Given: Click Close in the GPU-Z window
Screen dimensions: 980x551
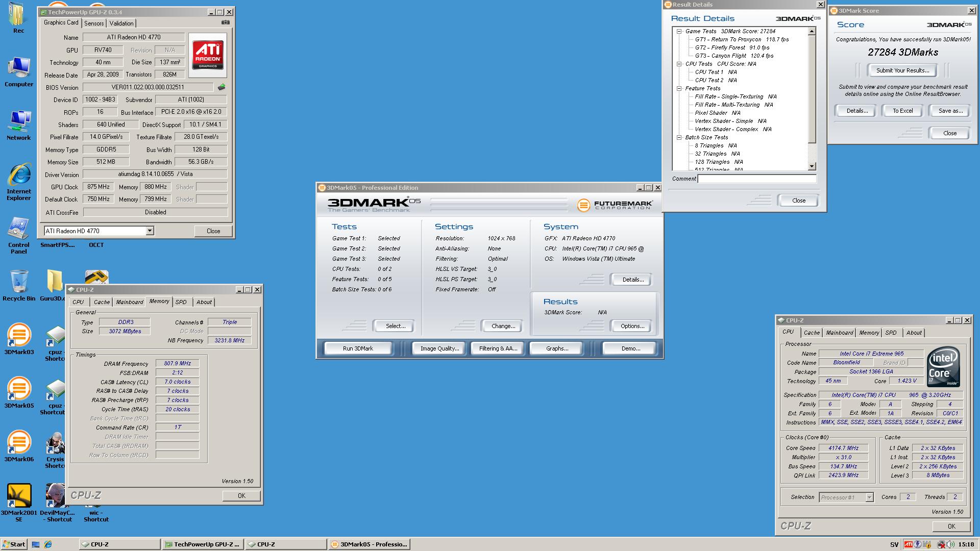Looking at the screenshot, I should coord(213,231).
